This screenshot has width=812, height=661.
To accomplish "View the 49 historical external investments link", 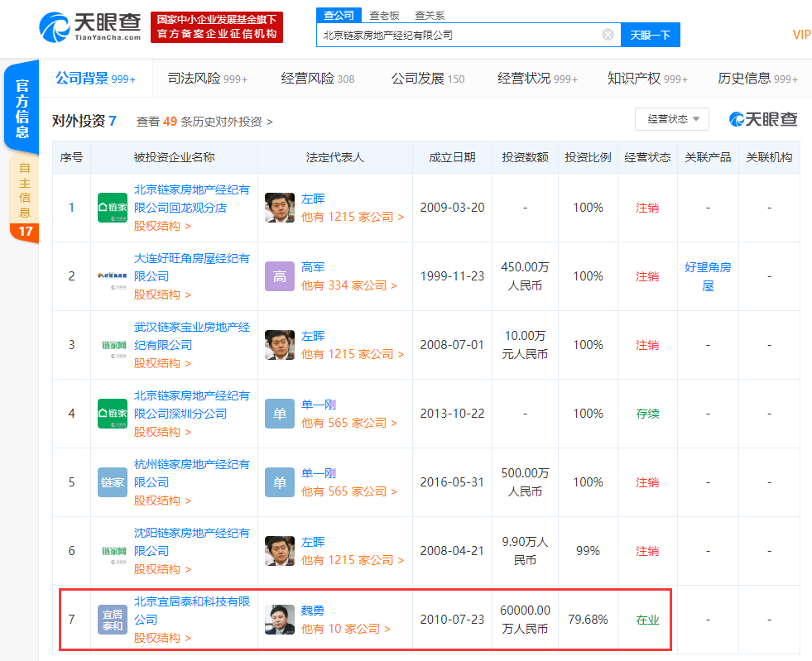I will [204, 122].
